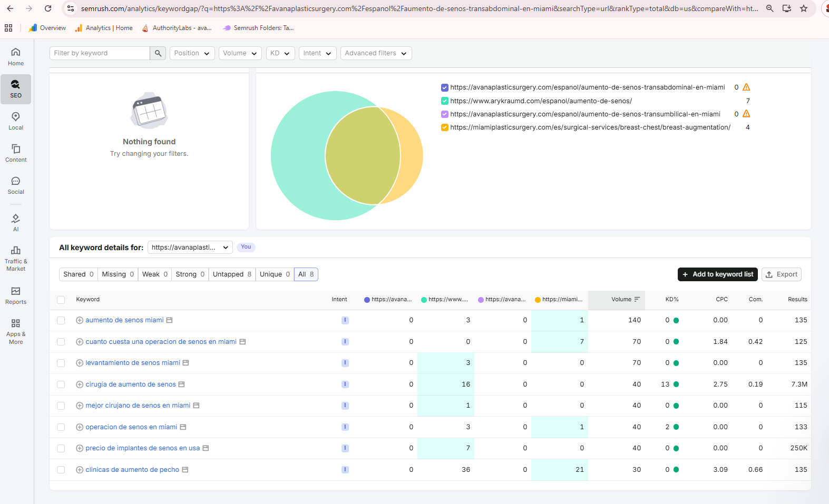The width and height of the screenshot is (829, 504).
Task: Toggle the select-all keywords checkbox
Action: pyautogui.click(x=61, y=300)
